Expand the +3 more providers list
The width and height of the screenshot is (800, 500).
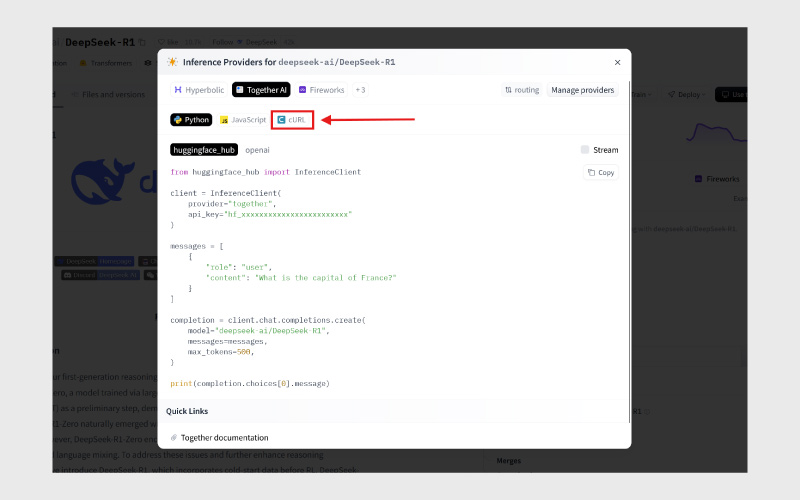[360, 90]
